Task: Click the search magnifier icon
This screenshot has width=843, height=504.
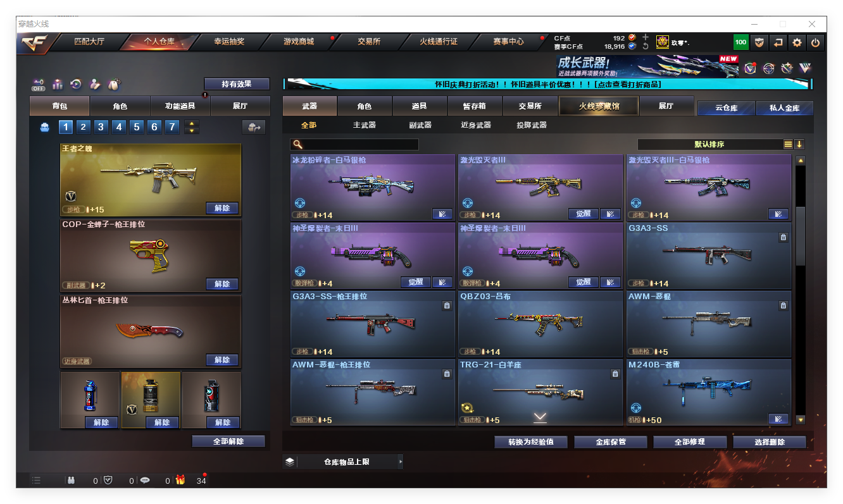Action: 297,144
